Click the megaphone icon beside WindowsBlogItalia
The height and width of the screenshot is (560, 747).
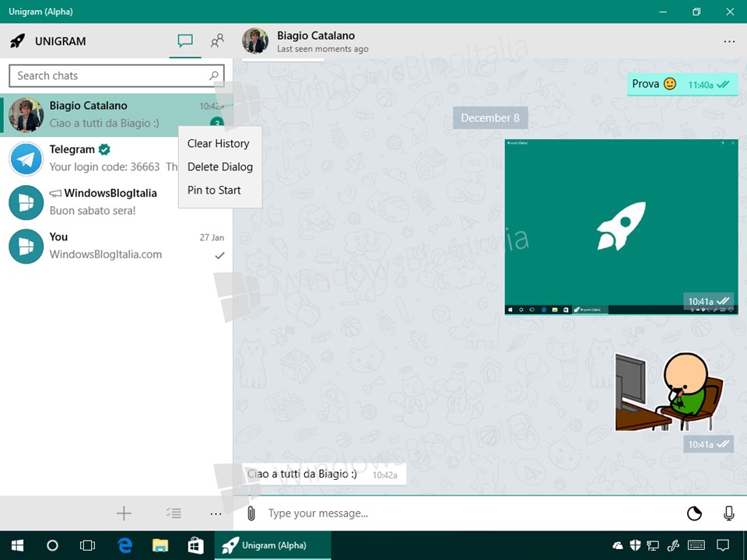click(x=56, y=194)
